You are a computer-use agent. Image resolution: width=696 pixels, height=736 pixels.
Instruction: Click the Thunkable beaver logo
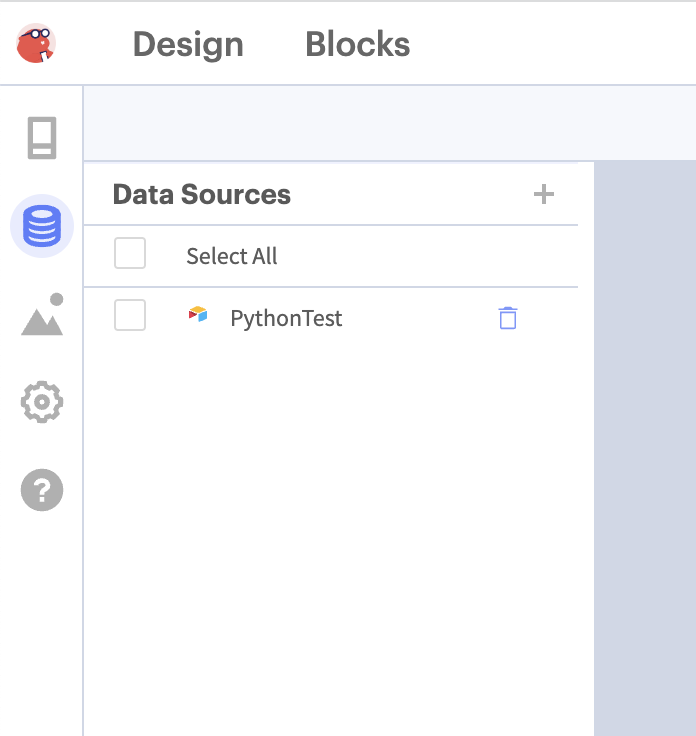[36, 44]
